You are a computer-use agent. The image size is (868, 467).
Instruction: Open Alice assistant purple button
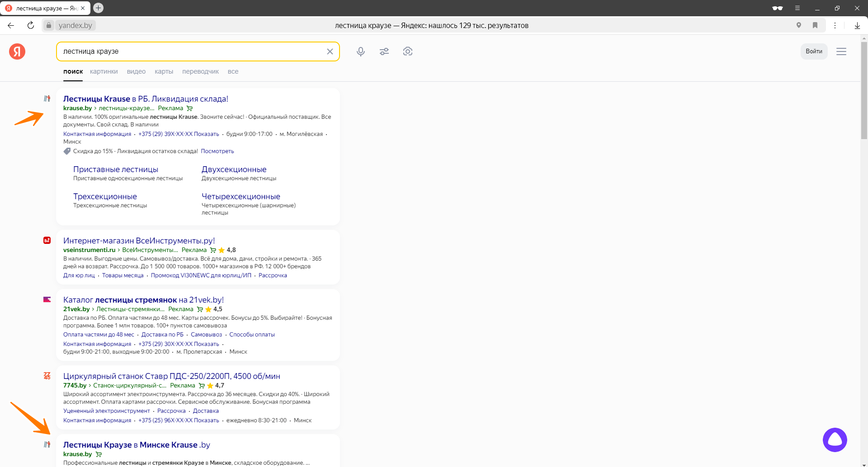click(835, 440)
